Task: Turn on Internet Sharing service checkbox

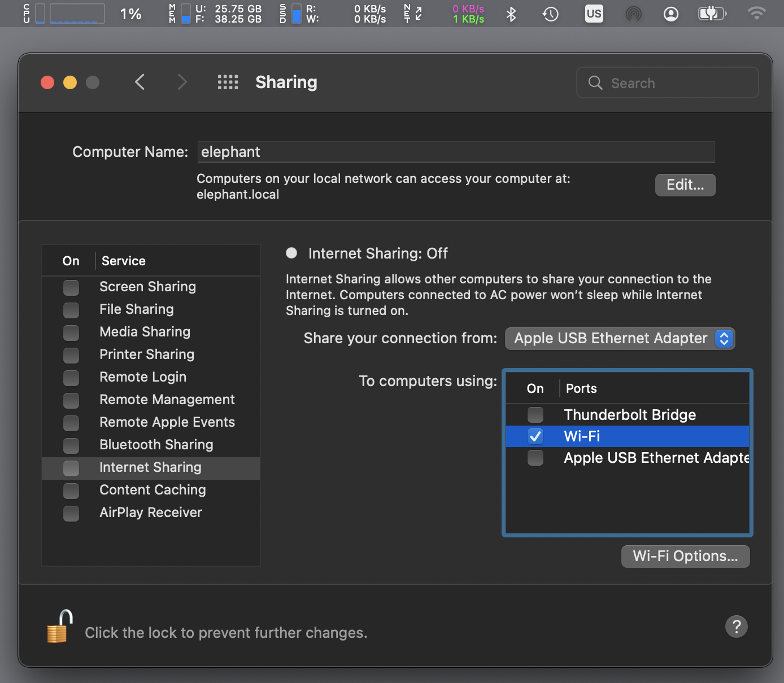Action: click(x=71, y=468)
